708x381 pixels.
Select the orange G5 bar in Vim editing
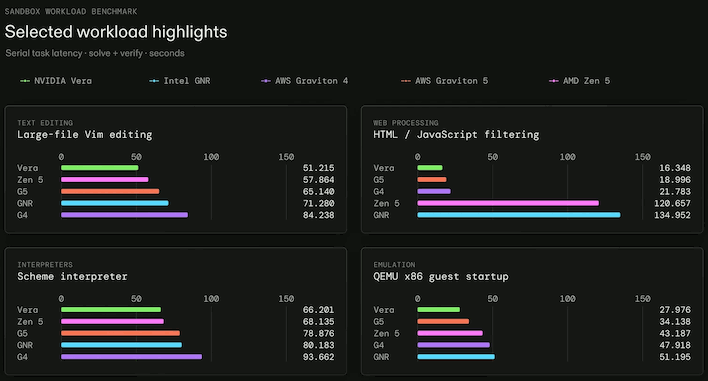coord(110,191)
